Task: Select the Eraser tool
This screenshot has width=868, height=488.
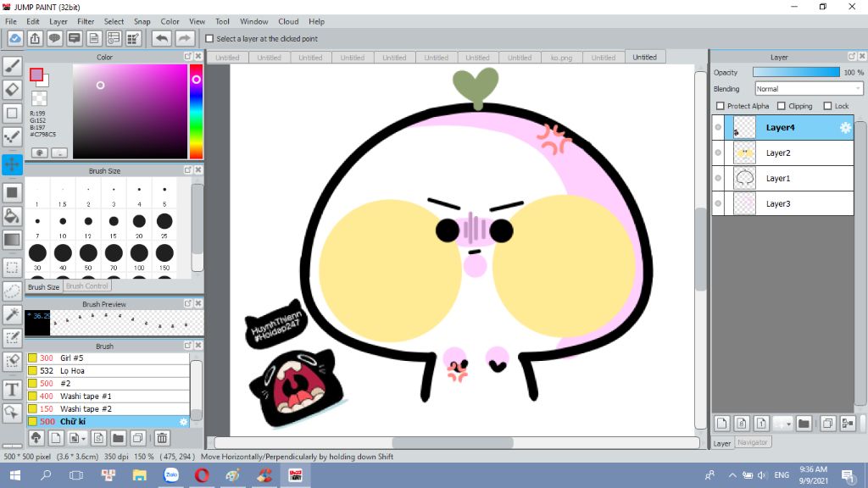Action: click(13, 89)
